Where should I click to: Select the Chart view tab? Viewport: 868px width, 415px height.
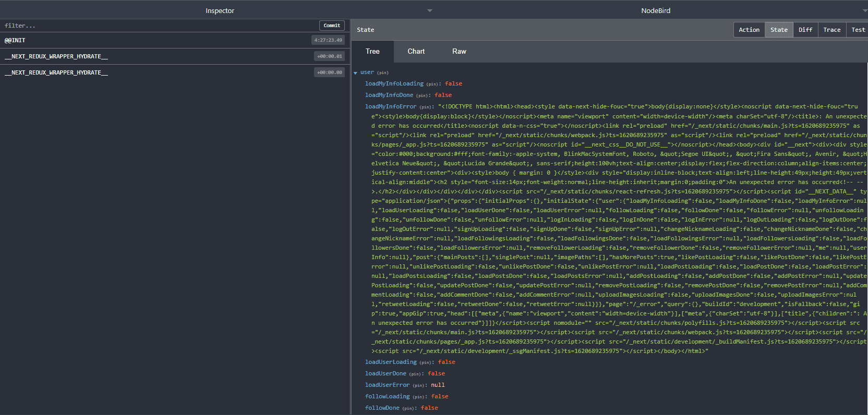(x=416, y=51)
